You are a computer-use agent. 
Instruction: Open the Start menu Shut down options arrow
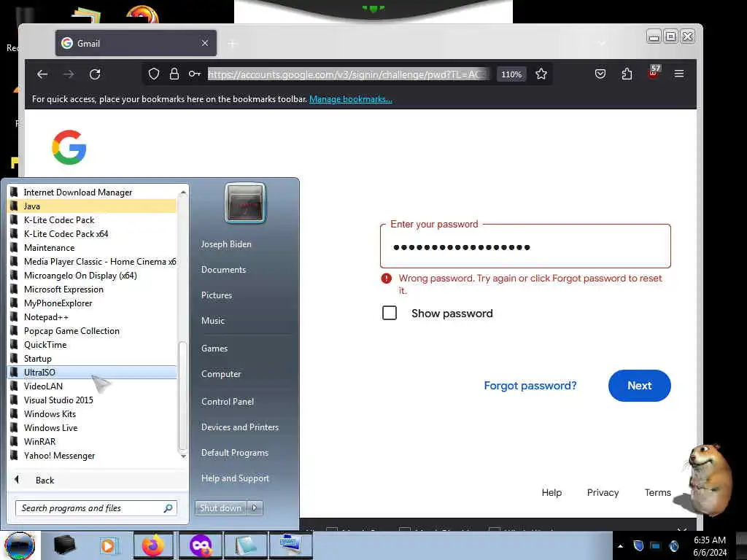pyautogui.click(x=255, y=508)
